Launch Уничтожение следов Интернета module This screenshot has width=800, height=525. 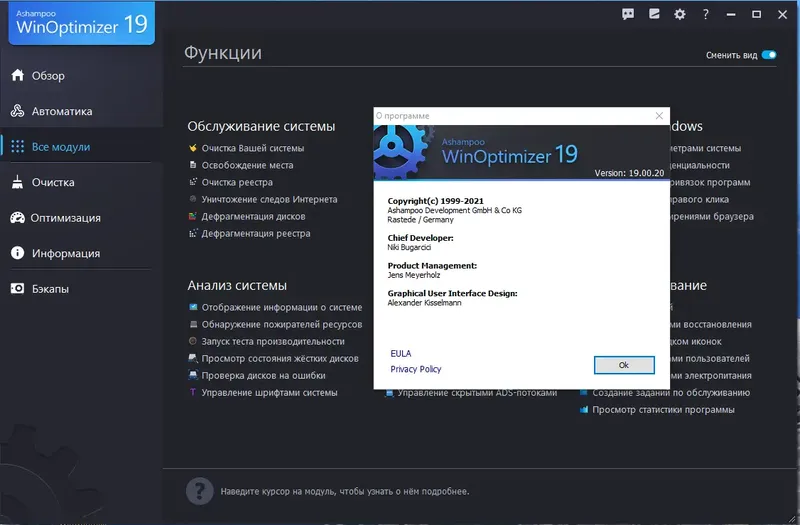pos(269,199)
